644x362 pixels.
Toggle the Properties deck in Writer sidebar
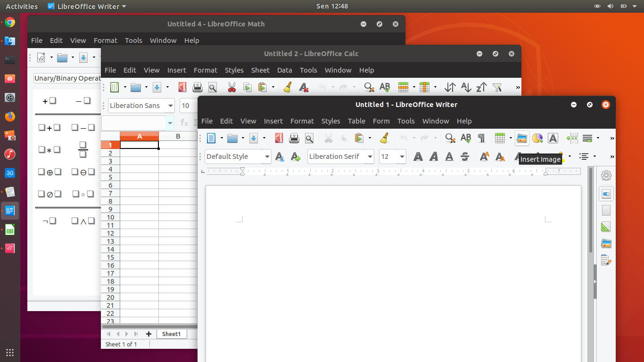pyautogui.click(x=606, y=194)
